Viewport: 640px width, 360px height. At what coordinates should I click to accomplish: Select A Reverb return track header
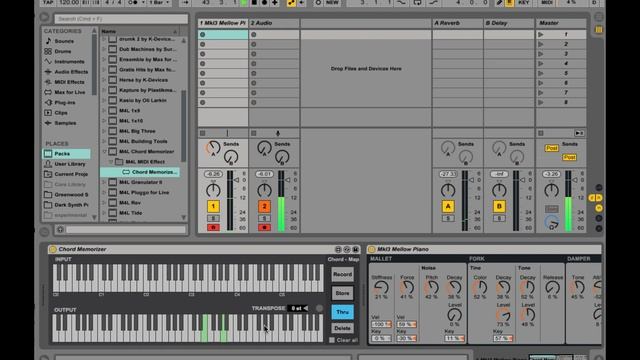click(458, 23)
